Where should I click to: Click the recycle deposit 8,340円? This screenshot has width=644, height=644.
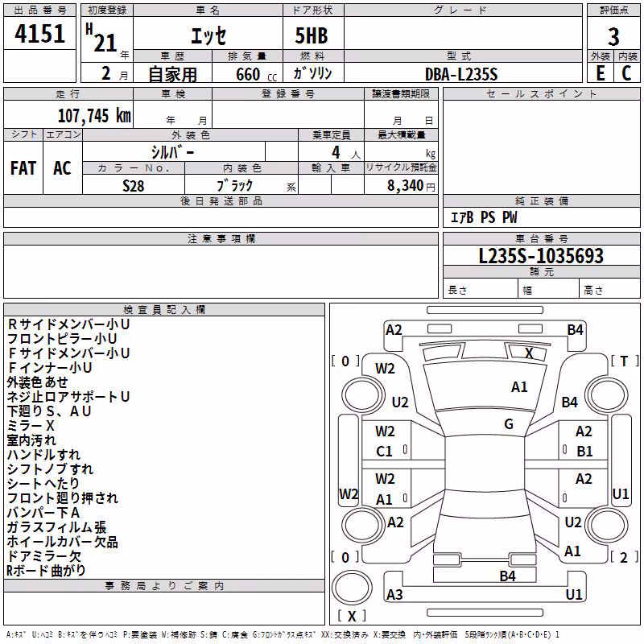click(x=411, y=186)
